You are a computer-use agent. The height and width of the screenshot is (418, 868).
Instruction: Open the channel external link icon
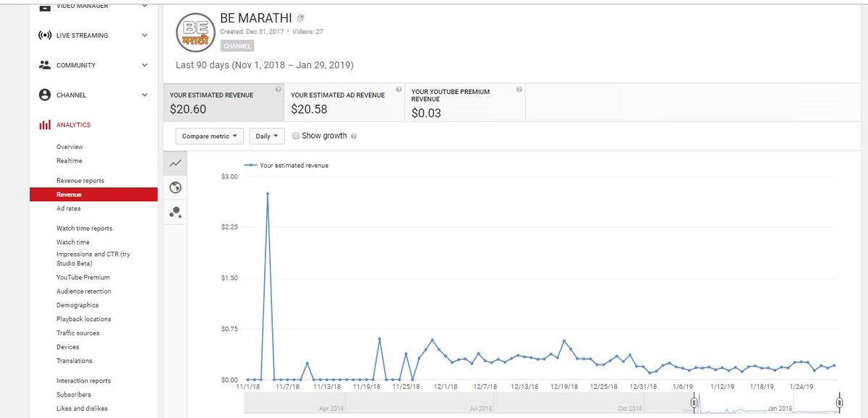(301, 18)
